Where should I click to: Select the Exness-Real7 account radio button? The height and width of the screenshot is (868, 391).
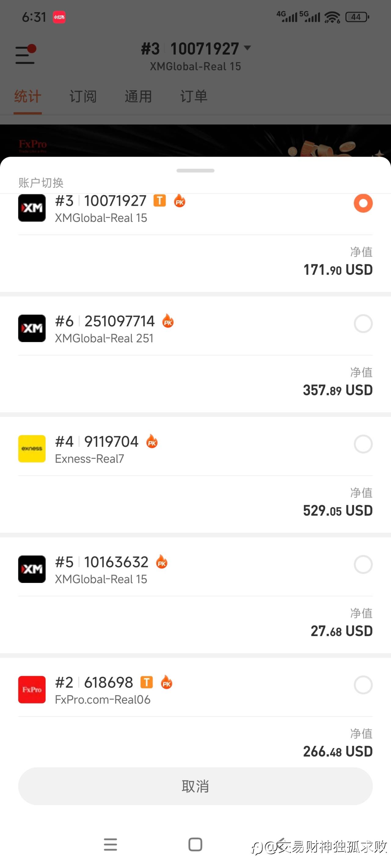(x=363, y=444)
